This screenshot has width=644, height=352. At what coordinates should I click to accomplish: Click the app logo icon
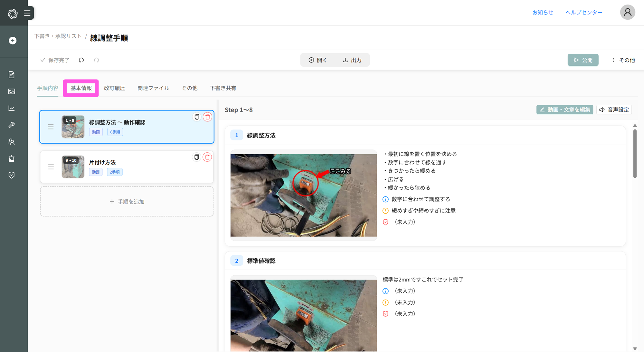(13, 14)
